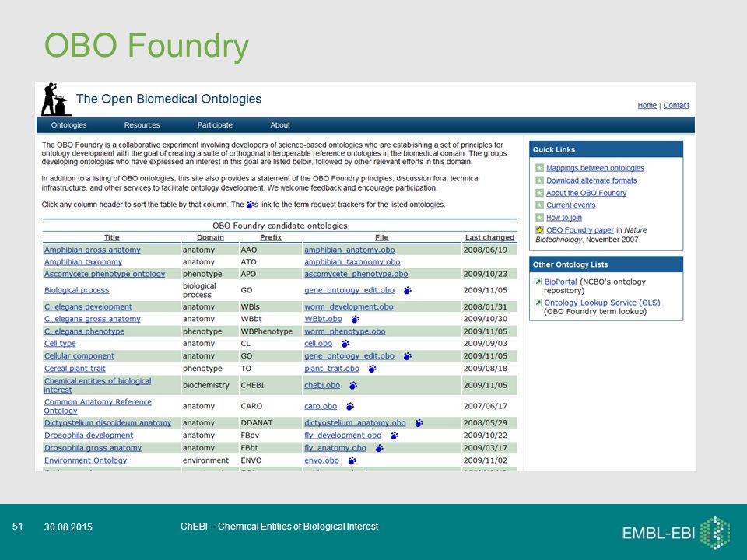The height and width of the screenshot is (560, 747).
Task: Open C. elegans phenotype title link
Action: click(x=84, y=331)
